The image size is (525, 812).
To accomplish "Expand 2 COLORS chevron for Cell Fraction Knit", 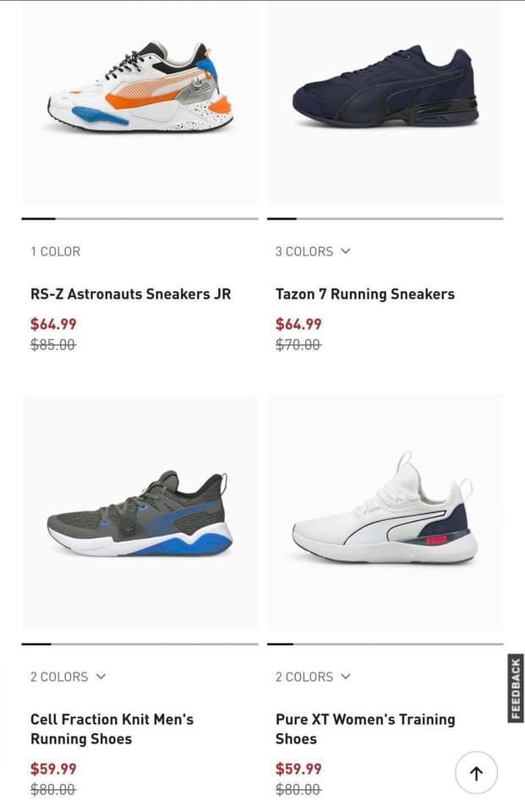I will pos(101,677).
